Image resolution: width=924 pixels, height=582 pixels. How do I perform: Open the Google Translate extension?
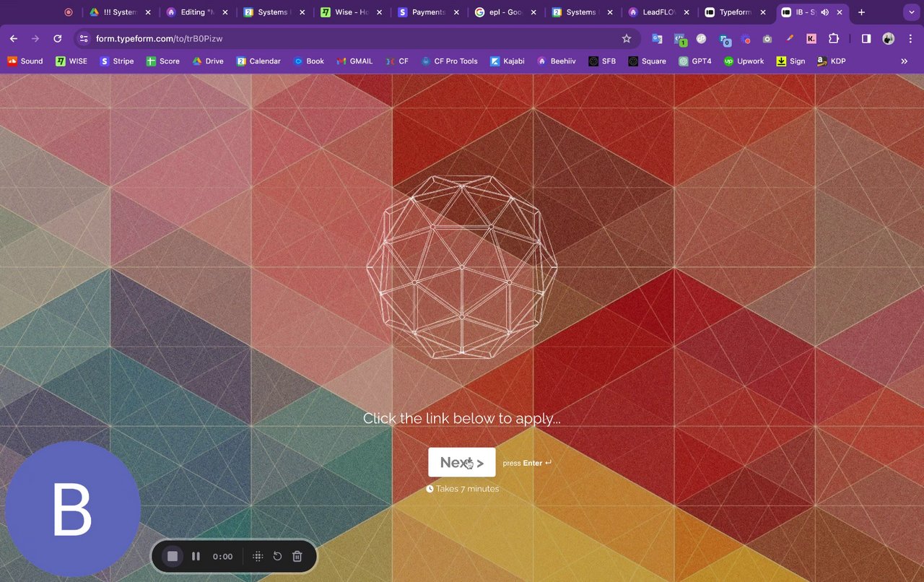657,38
